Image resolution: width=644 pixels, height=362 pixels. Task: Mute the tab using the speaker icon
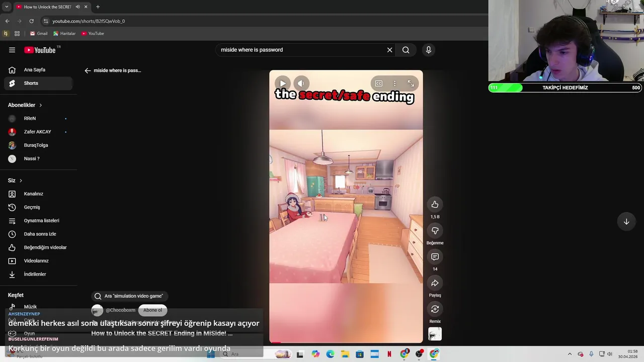[77, 7]
